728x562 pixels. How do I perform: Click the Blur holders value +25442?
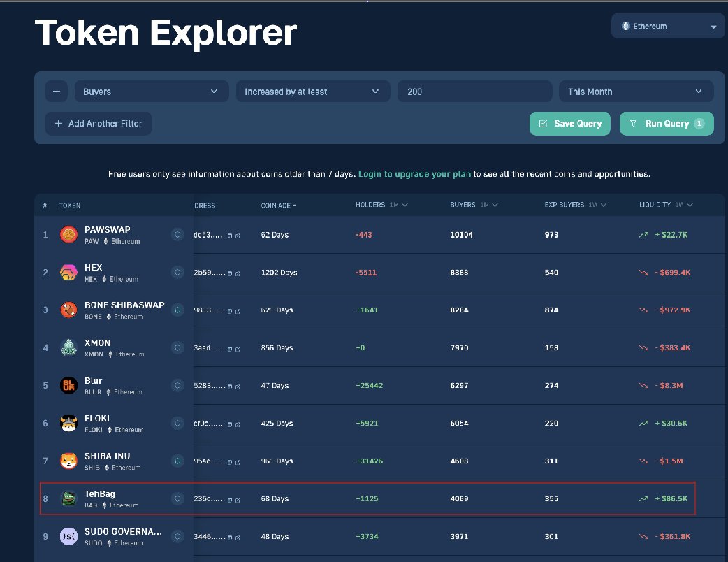(369, 385)
